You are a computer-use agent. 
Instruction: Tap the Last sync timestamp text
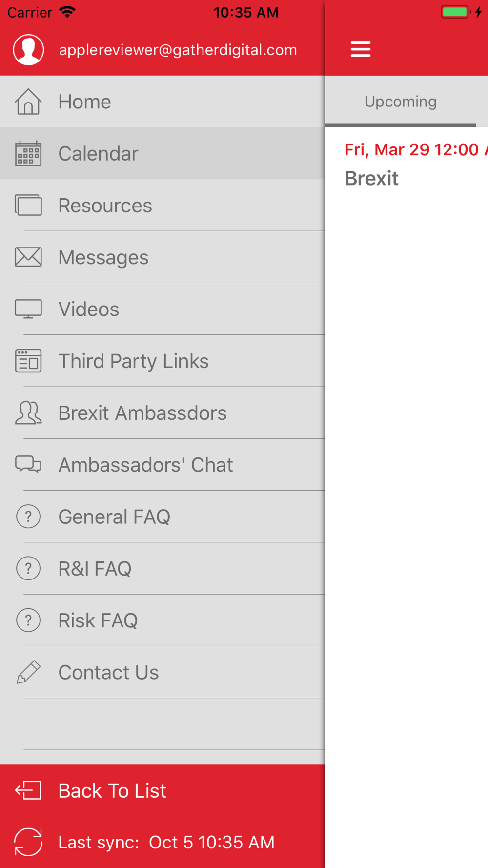coord(166,842)
